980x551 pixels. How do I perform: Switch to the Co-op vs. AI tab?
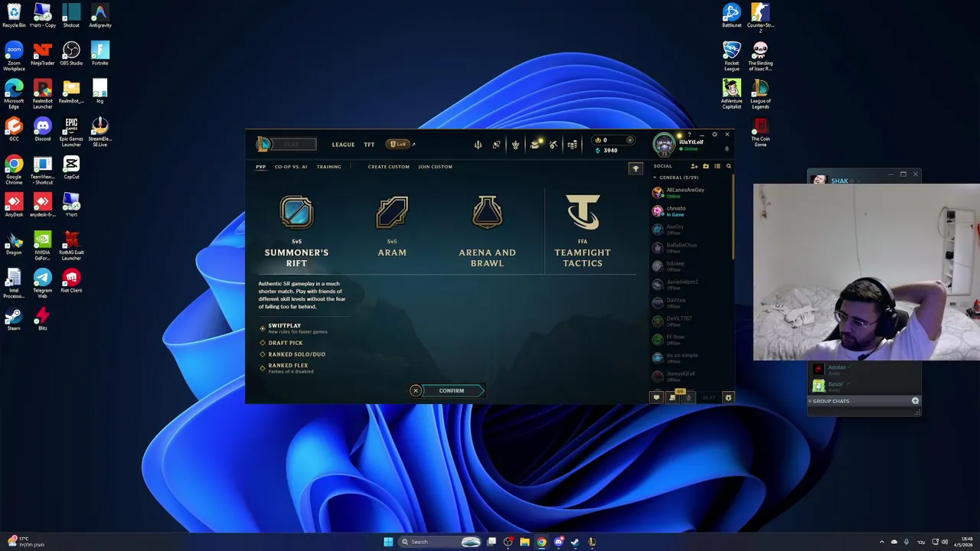coord(291,167)
